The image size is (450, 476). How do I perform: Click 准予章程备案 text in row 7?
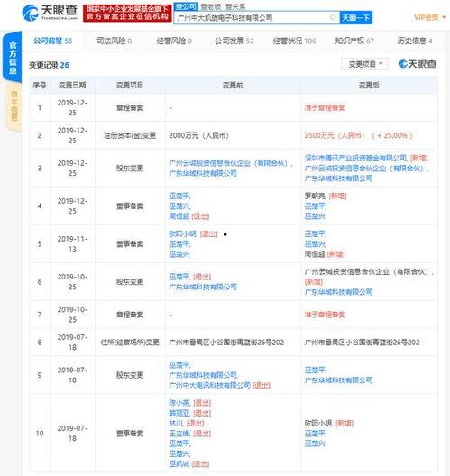click(325, 315)
